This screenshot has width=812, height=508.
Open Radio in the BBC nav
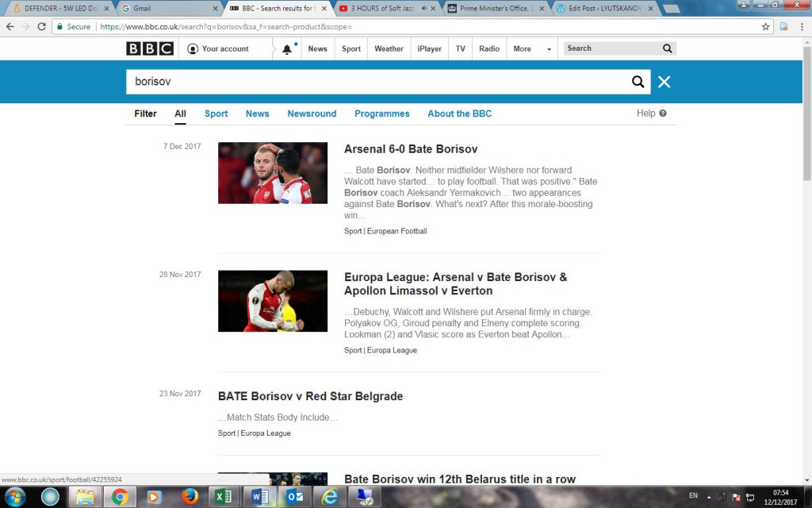tap(488, 48)
